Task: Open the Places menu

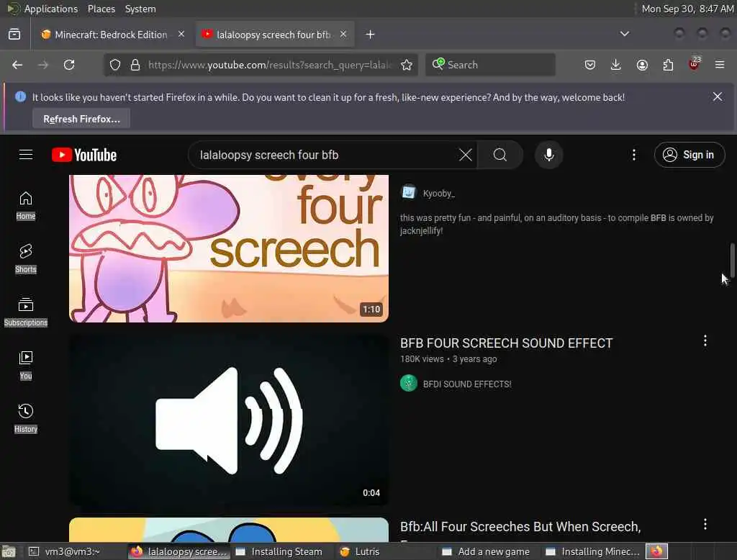Action: [101, 9]
